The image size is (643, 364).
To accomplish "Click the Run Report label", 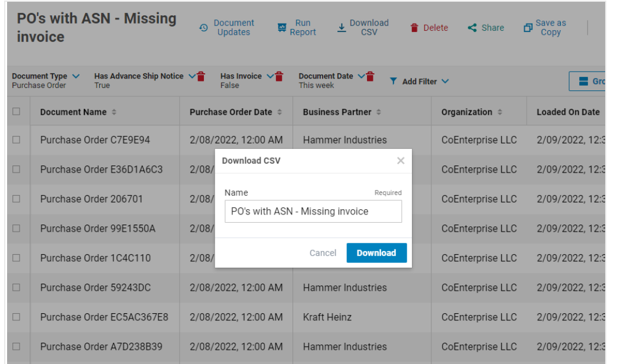I will point(303,27).
